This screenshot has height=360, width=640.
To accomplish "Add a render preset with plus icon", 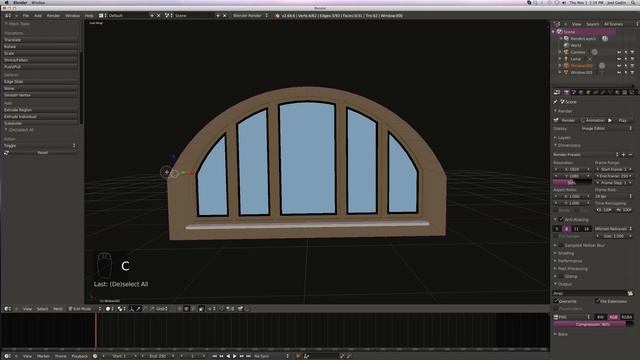I will pos(623,155).
